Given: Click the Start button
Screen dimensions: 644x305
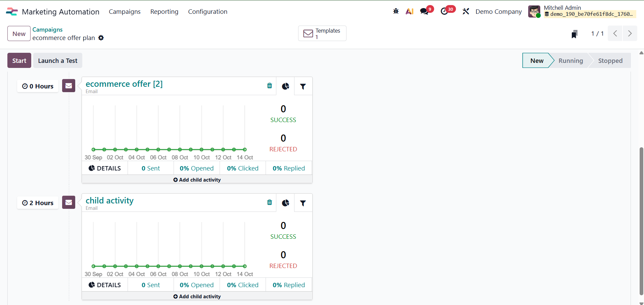Looking at the screenshot, I should [x=19, y=61].
